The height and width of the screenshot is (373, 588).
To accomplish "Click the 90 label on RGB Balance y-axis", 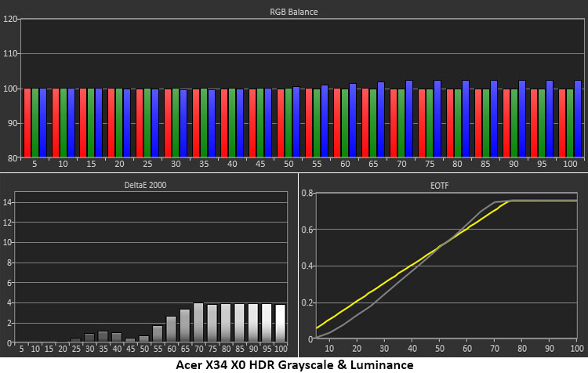I will (13, 123).
